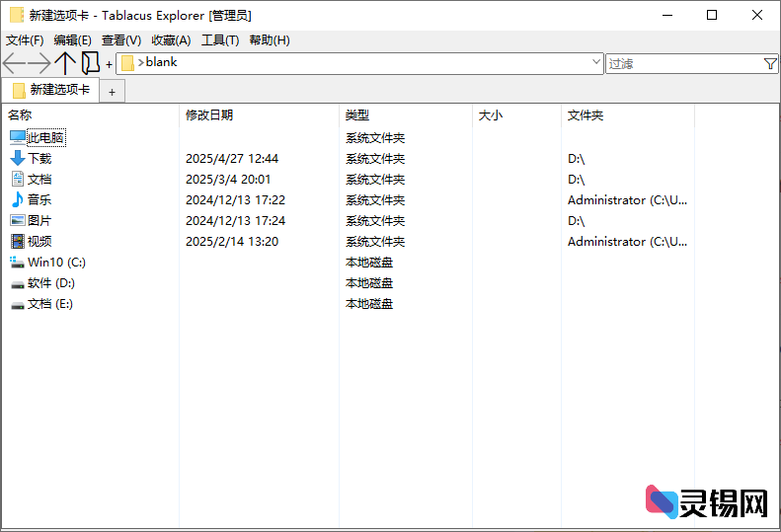Add a new tab with the plus button

coord(113,92)
